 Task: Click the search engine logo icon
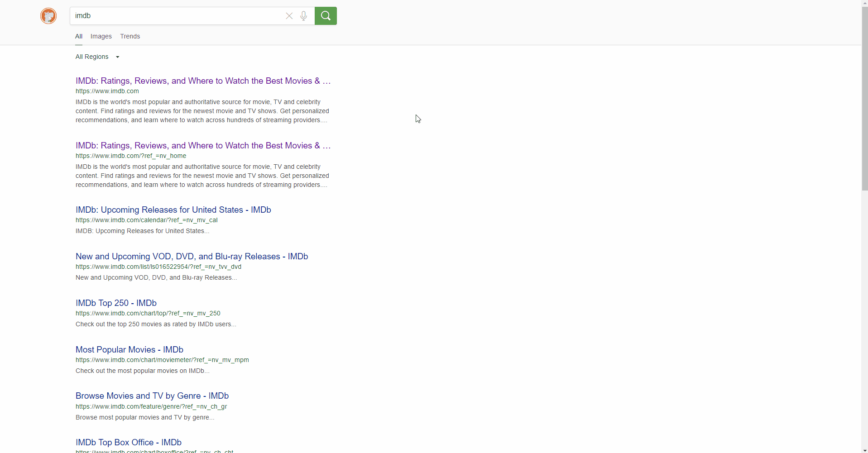tap(48, 16)
